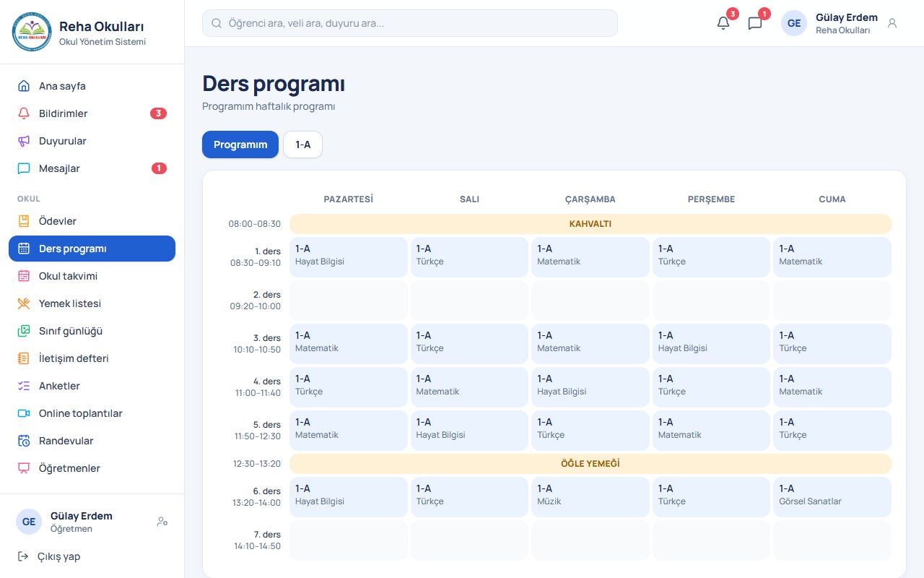This screenshot has height=578, width=924.
Task: Click the Wednesday 4. ders Hayat Bilgisi cell
Action: [x=590, y=387]
